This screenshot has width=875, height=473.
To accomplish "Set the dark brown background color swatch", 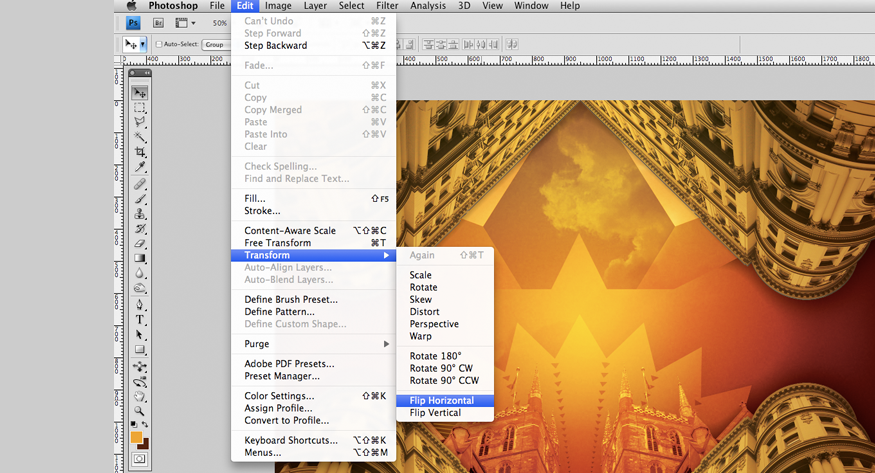I will [x=145, y=444].
